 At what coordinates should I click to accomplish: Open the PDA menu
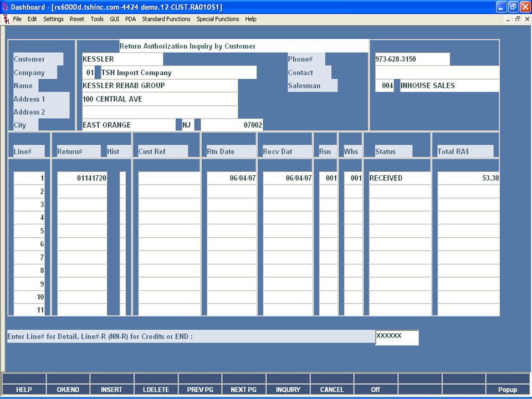point(130,19)
